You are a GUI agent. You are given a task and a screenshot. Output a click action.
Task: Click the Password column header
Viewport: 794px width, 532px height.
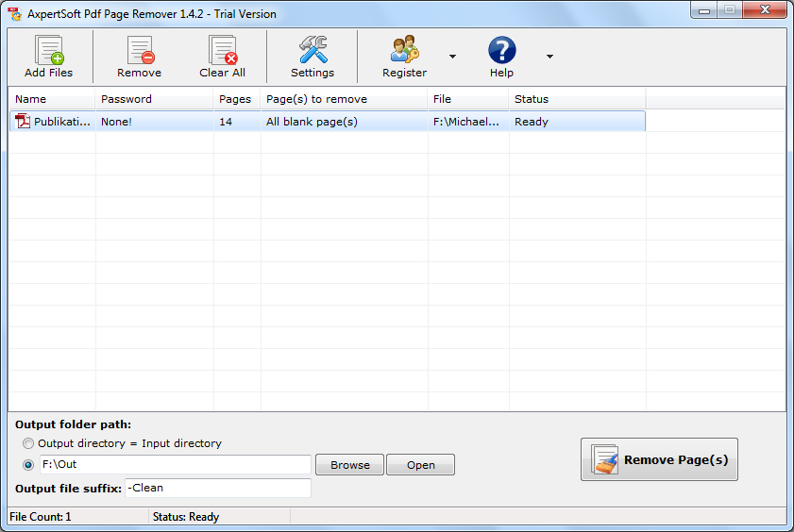click(154, 99)
